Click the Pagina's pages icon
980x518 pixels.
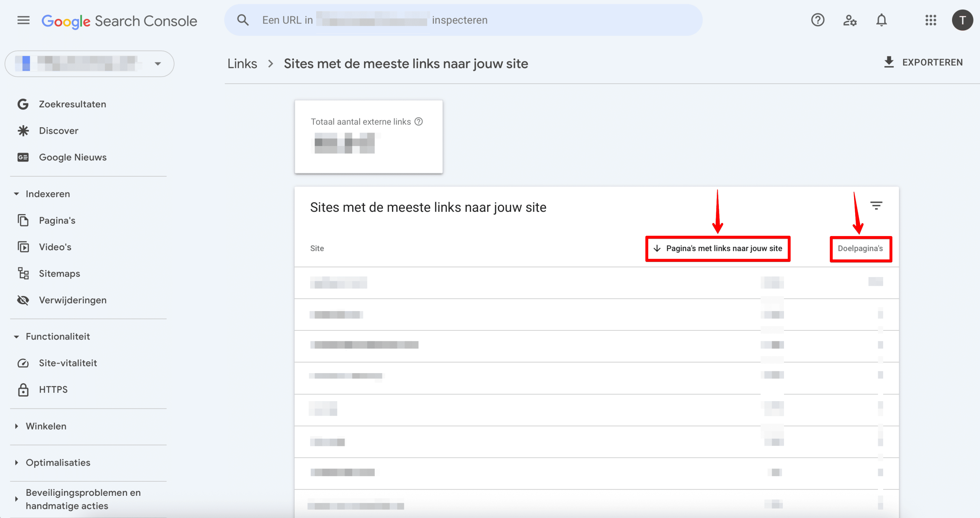coord(23,220)
